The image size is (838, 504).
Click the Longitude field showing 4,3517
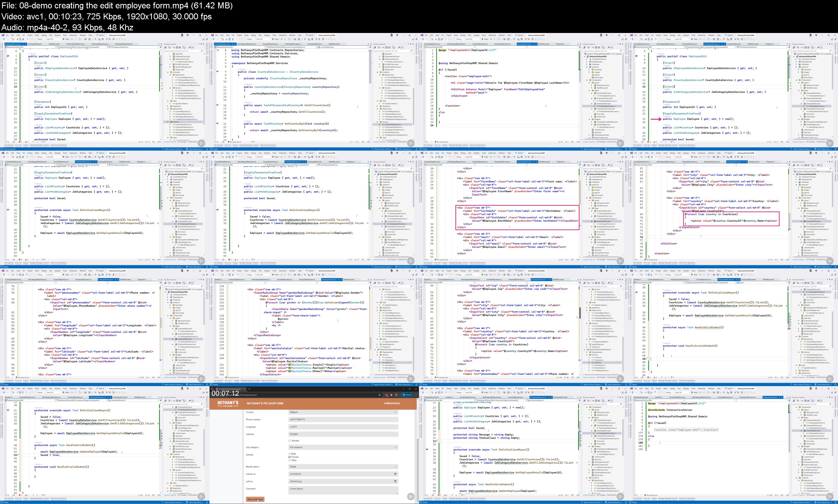tap(343, 427)
